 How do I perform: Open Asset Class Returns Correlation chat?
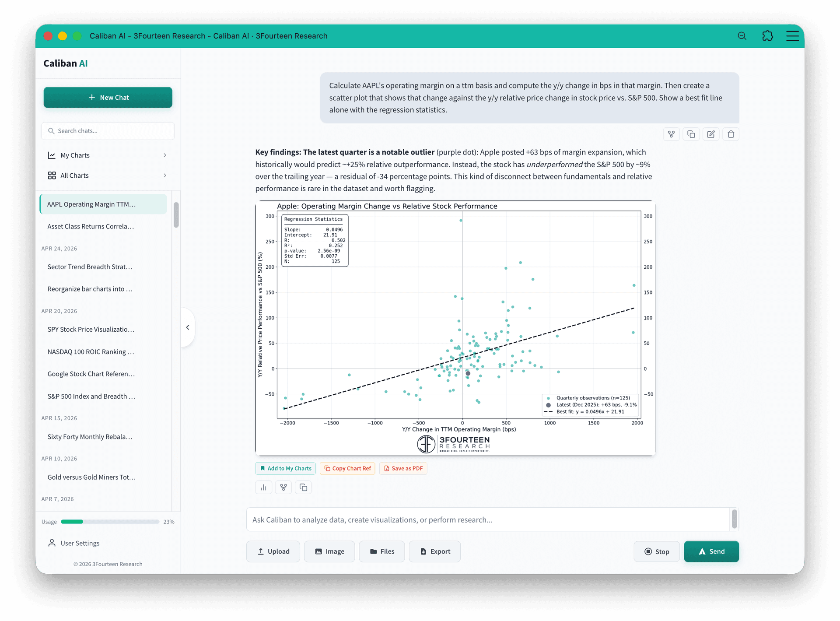(103, 227)
